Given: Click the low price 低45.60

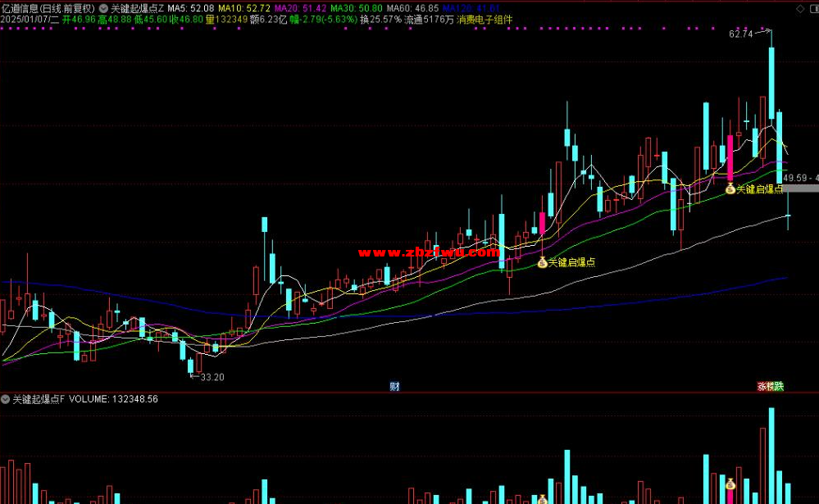Looking at the screenshot, I should [x=150, y=20].
